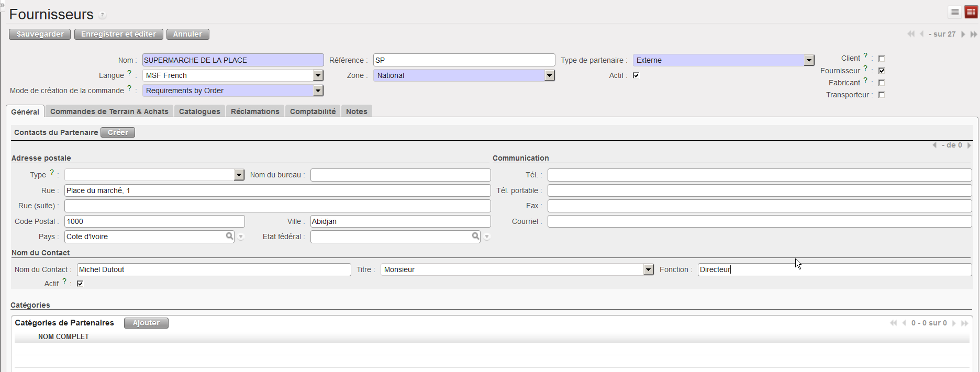Expand the Titre dropdown
980x372 pixels.
pyautogui.click(x=648, y=269)
